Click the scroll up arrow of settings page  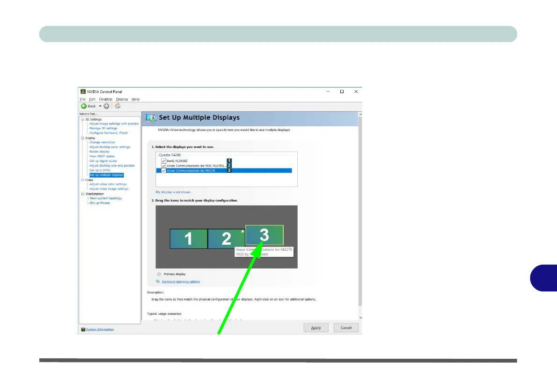click(360, 114)
